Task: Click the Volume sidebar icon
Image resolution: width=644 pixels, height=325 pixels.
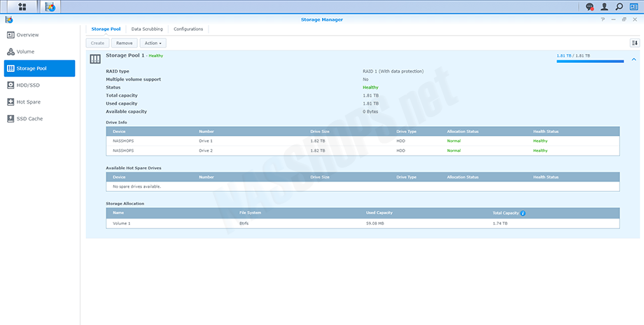Action: coord(10,52)
